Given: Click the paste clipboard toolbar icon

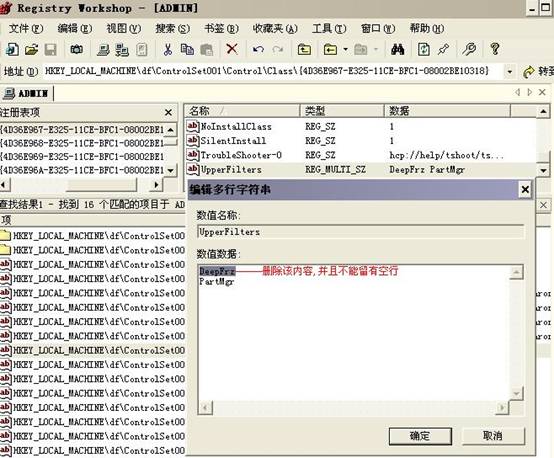Looking at the screenshot, I should pyautogui.click(x=207, y=49).
